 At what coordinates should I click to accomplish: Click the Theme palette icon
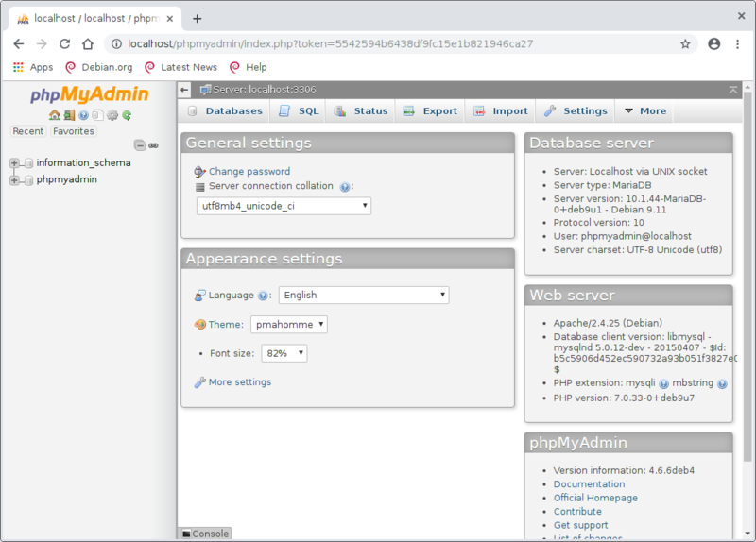pos(199,325)
